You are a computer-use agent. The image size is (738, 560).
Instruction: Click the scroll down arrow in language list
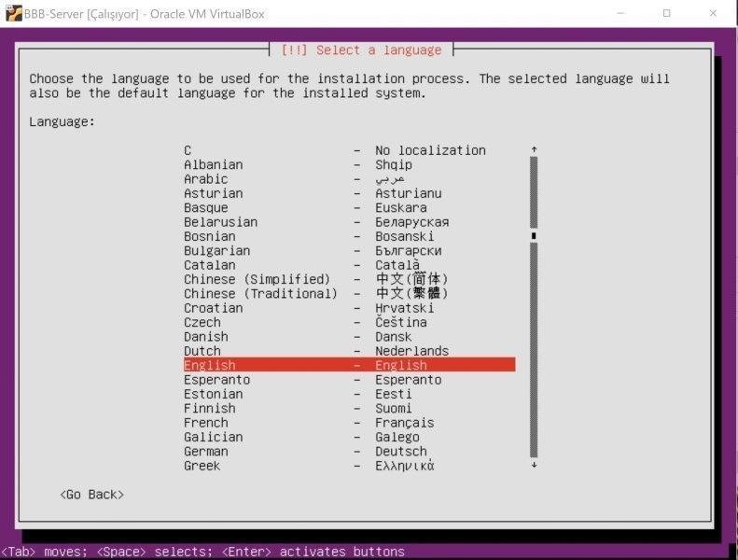534,465
